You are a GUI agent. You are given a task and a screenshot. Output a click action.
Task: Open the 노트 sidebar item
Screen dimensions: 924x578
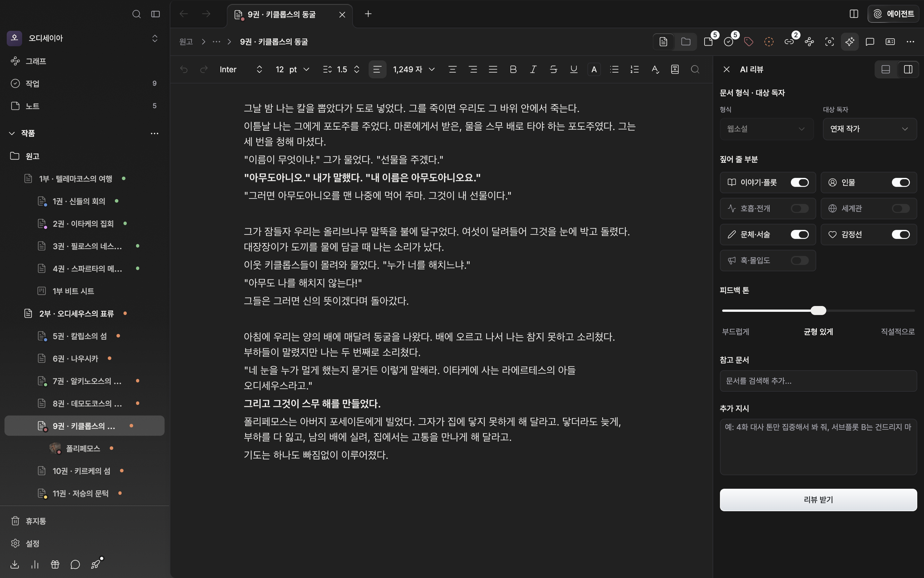coord(84,106)
